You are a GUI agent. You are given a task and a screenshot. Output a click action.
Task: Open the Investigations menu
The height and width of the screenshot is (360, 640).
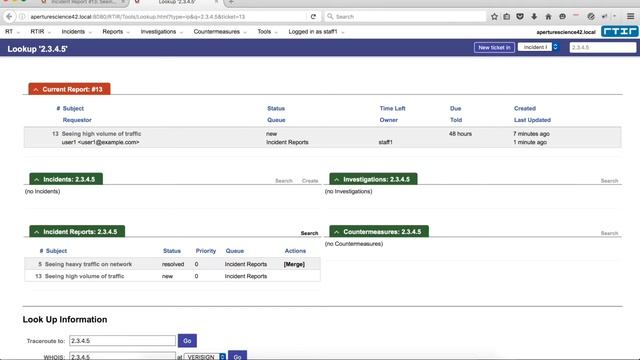coord(162,32)
